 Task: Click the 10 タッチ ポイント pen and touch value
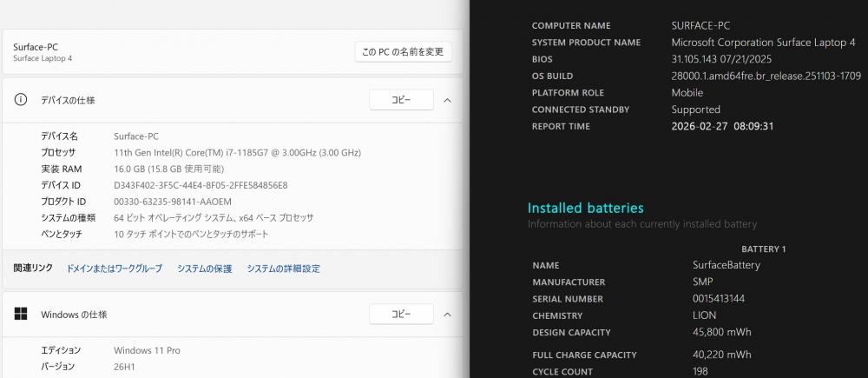[x=191, y=234]
